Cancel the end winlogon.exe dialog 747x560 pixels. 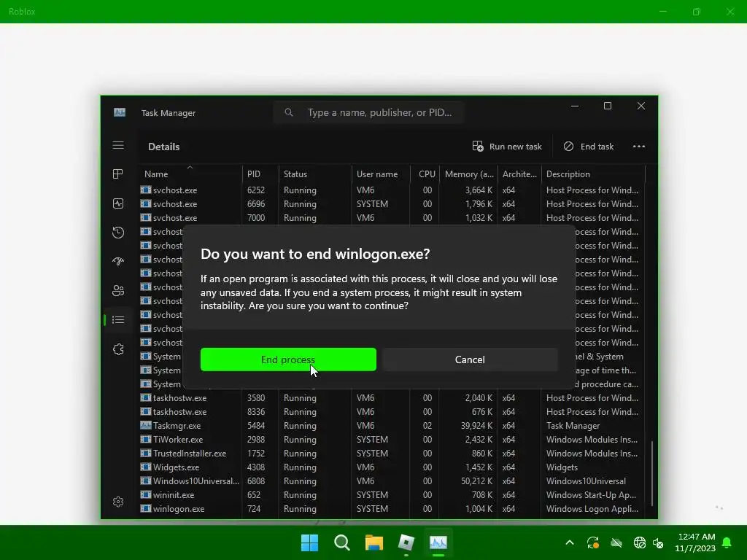470,359
